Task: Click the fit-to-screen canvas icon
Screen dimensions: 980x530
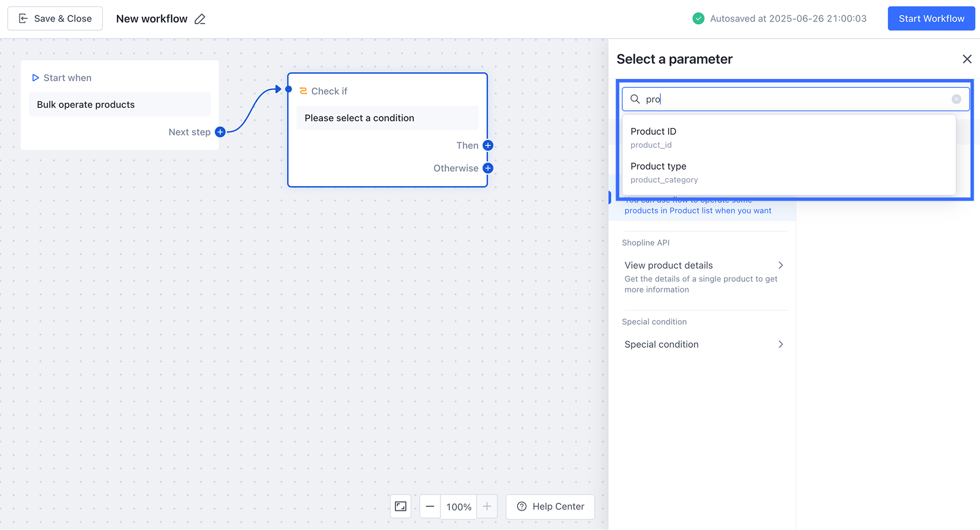Action: (401, 506)
